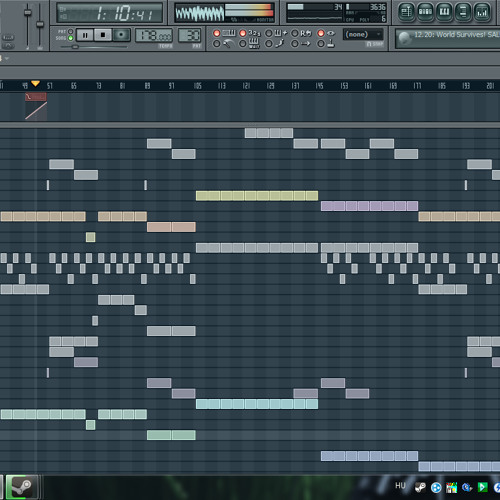Select the small mint-green pattern clip
Image resolution: width=500 pixels, height=500 pixels.
coord(91,425)
